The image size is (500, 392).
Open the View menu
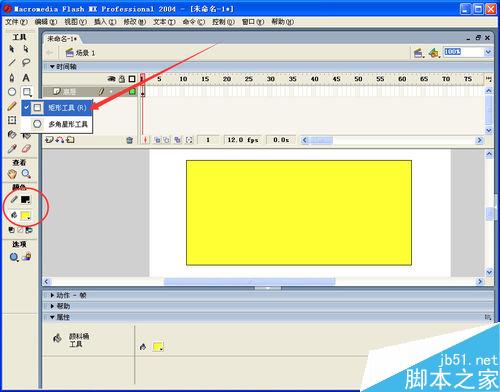[x=75, y=22]
